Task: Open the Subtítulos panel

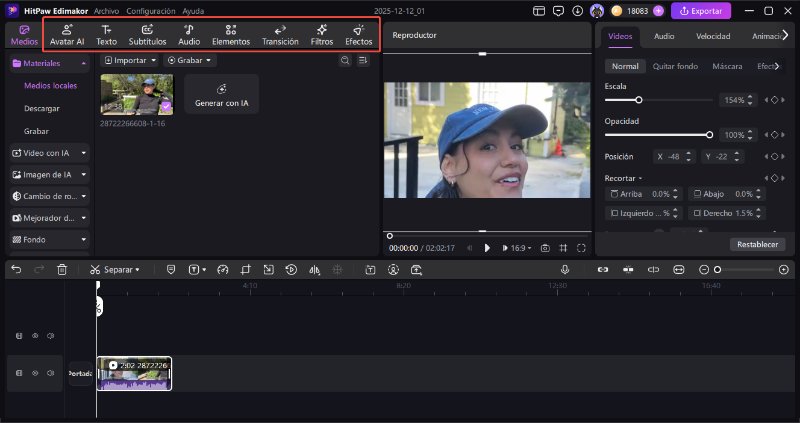Action: tap(147, 35)
